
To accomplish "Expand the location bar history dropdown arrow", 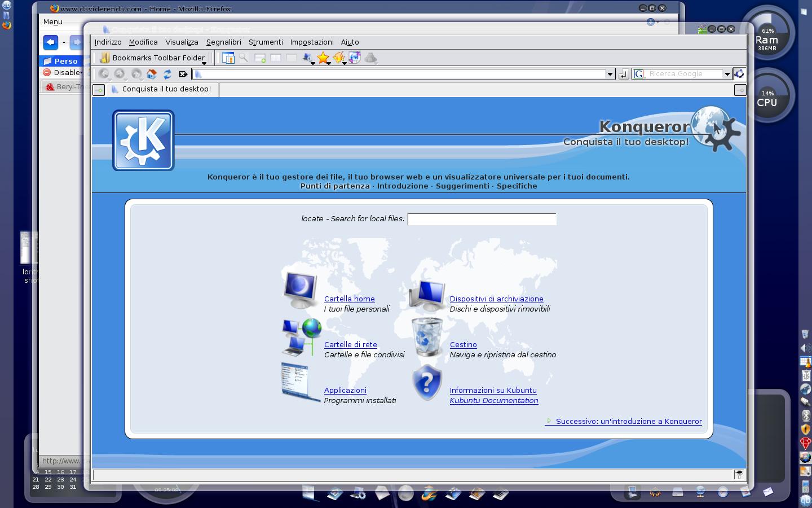I will (x=610, y=74).
